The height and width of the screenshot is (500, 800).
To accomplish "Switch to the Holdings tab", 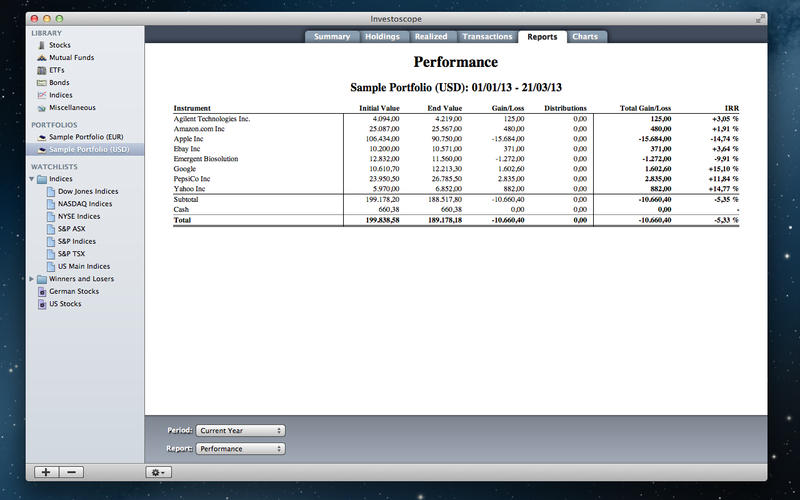I will 381,37.
